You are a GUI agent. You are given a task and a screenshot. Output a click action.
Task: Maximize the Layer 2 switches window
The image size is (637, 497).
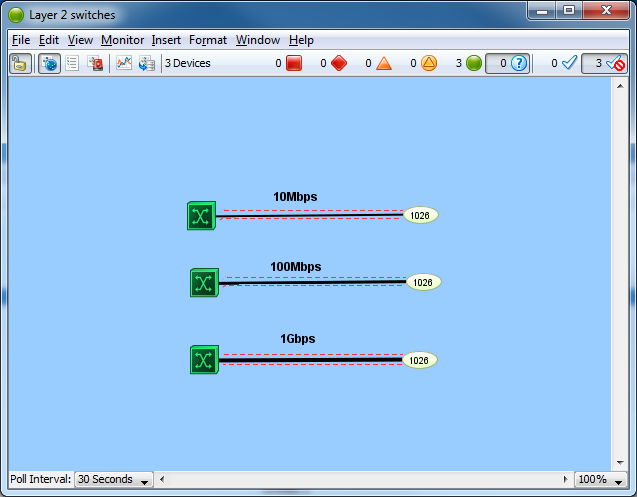569,11
